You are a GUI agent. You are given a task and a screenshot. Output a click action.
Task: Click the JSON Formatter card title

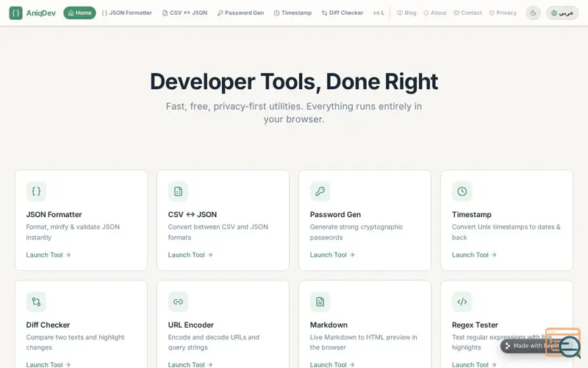pos(54,214)
